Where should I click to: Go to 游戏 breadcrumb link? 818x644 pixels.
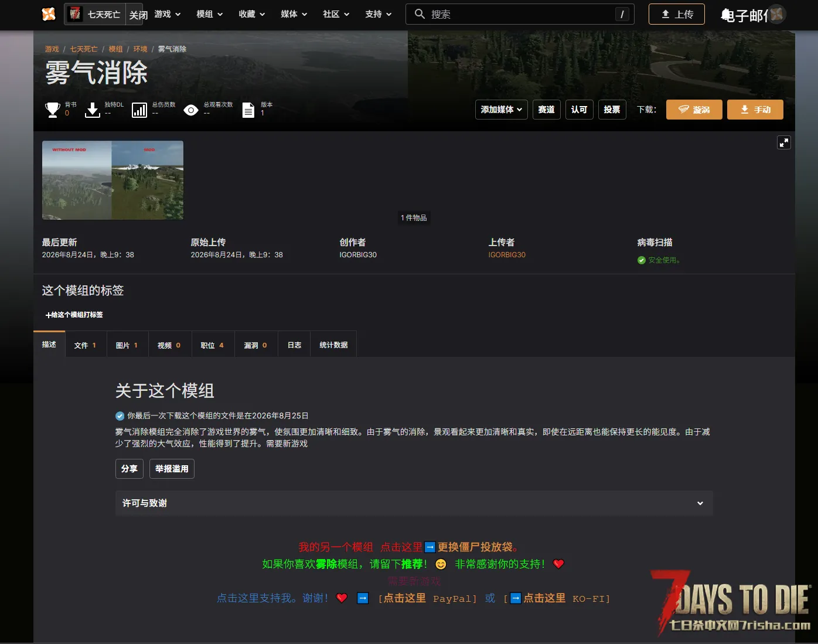(x=52, y=49)
